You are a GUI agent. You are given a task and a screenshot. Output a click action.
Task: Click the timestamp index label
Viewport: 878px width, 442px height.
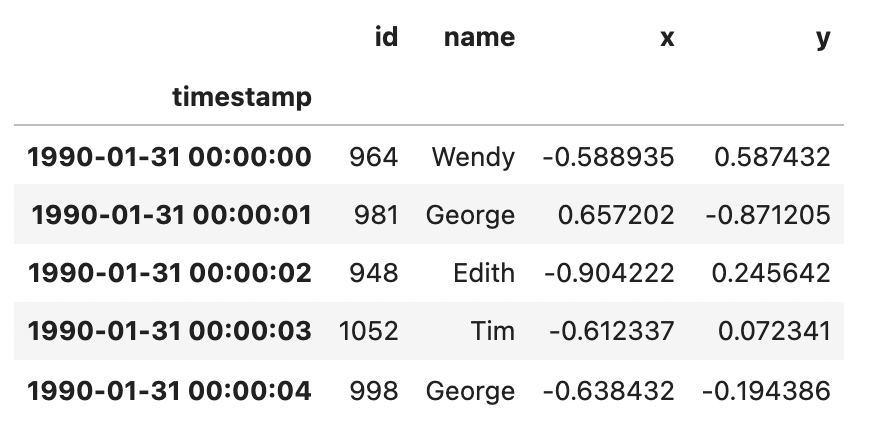click(241, 97)
